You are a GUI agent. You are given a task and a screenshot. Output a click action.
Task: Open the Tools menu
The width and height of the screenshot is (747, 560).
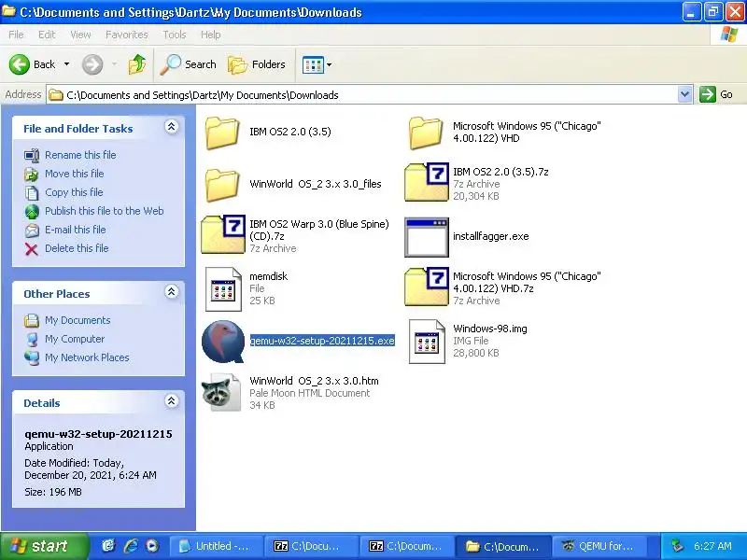pyautogui.click(x=175, y=35)
